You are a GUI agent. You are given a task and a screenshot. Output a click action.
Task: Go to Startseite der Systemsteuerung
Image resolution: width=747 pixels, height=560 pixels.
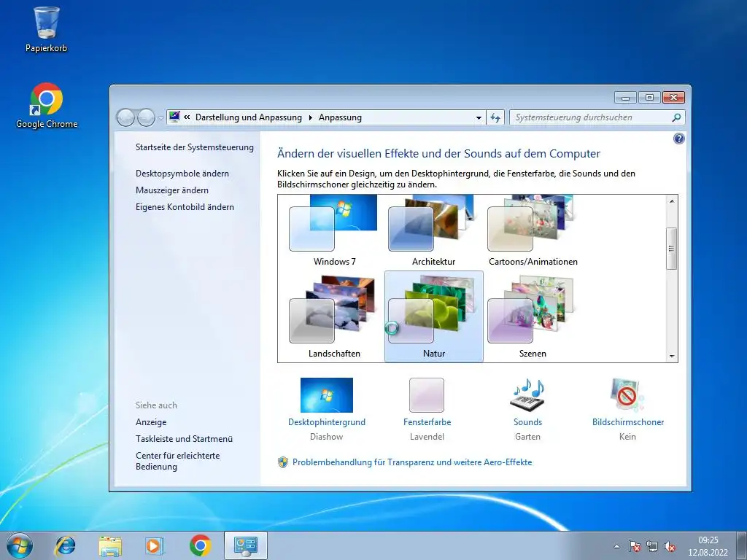[194, 147]
